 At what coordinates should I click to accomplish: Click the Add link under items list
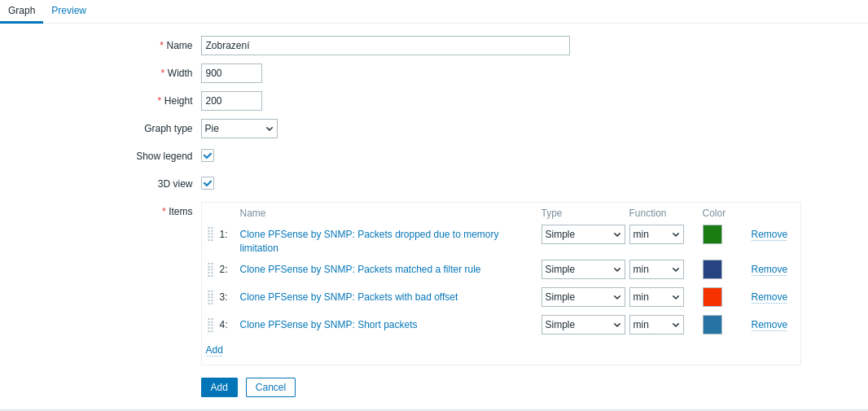point(214,350)
